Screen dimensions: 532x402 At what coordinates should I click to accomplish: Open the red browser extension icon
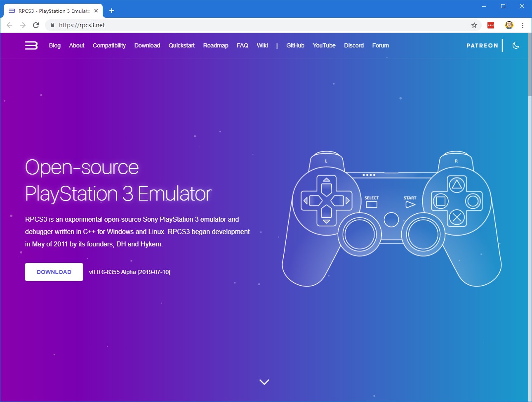coord(491,25)
